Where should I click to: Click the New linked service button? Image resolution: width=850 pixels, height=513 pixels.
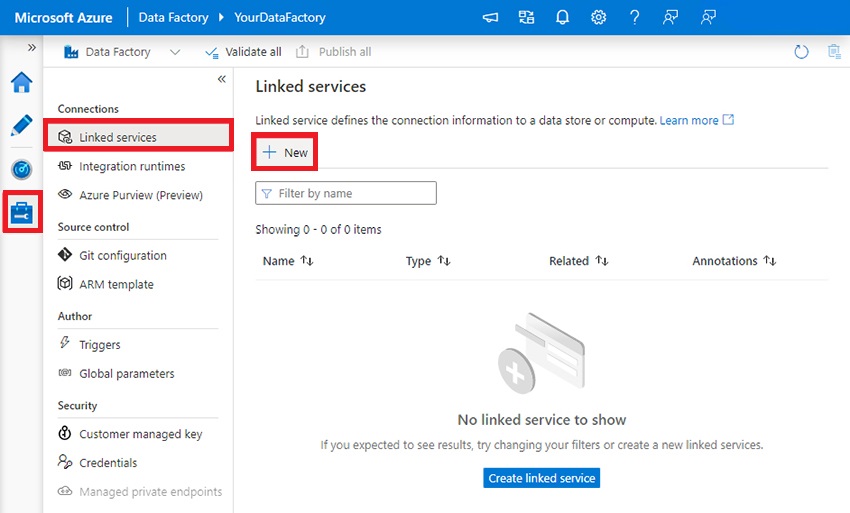[285, 152]
